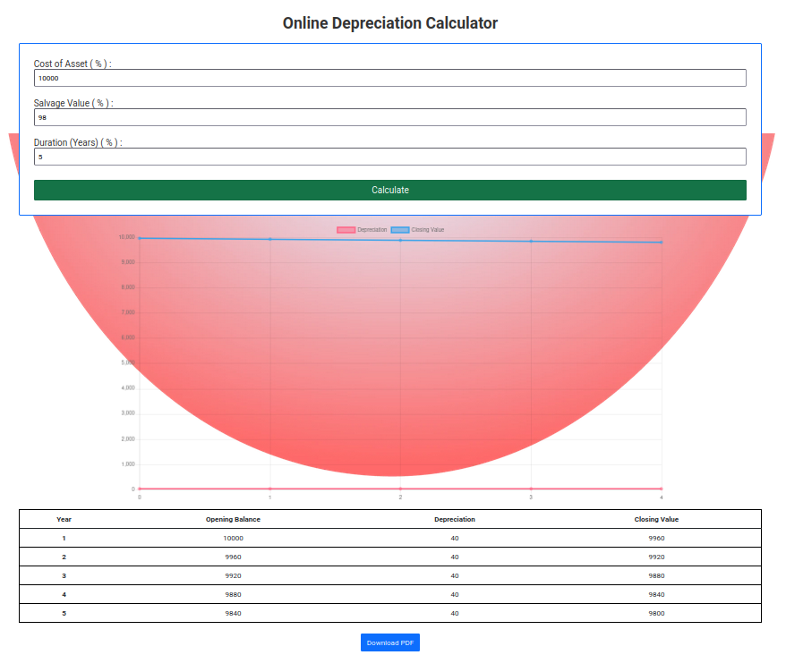Focus the Salvage Value input field

(390, 117)
